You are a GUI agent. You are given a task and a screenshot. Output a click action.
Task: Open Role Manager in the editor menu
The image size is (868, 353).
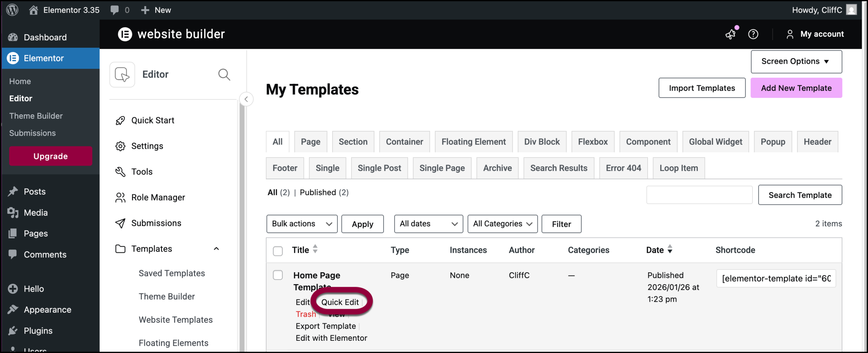click(158, 198)
